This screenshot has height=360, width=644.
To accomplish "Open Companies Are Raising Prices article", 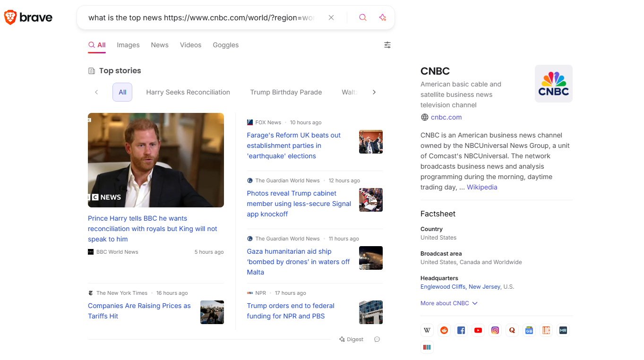I will (139, 311).
